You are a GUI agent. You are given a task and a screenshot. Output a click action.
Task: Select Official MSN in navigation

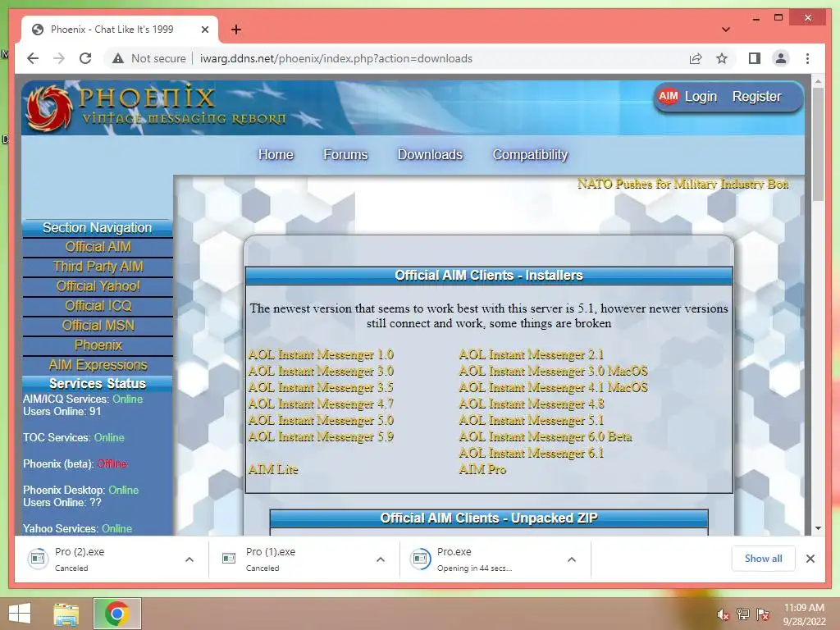[x=98, y=326]
